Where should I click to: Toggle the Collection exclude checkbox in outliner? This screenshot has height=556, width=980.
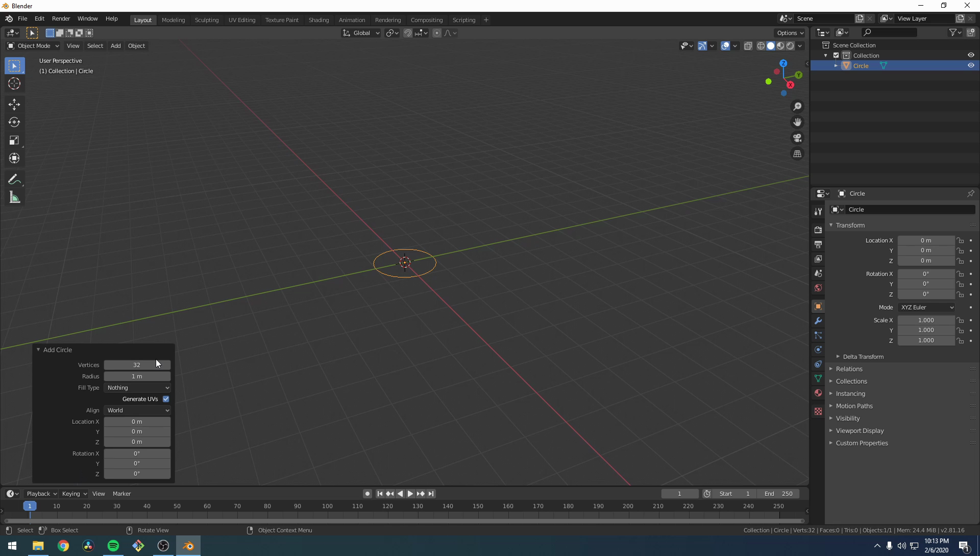[836, 55]
